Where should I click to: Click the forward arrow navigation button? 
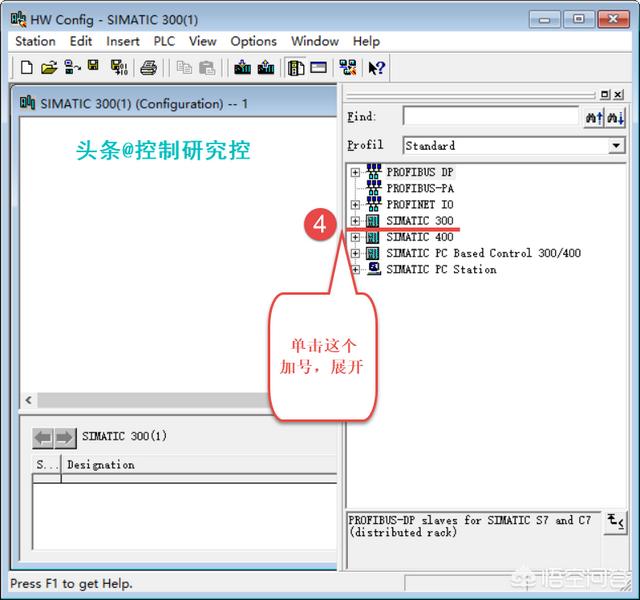pos(65,438)
